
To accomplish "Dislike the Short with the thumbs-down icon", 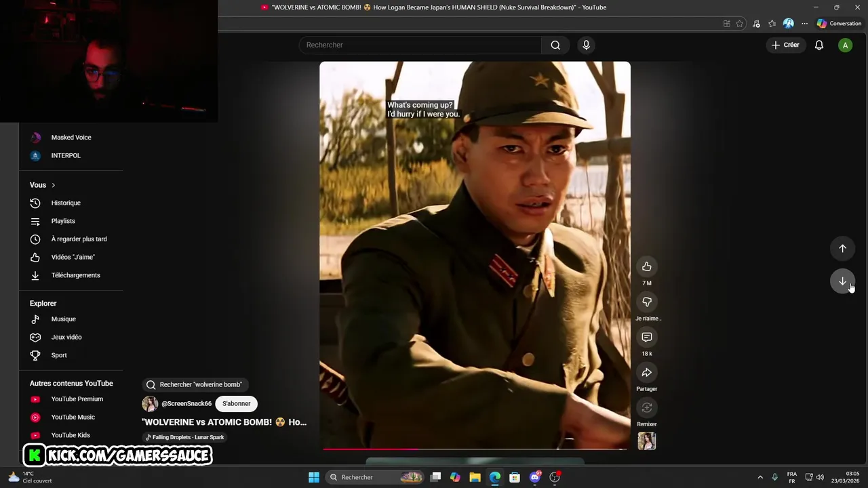I will point(646,302).
